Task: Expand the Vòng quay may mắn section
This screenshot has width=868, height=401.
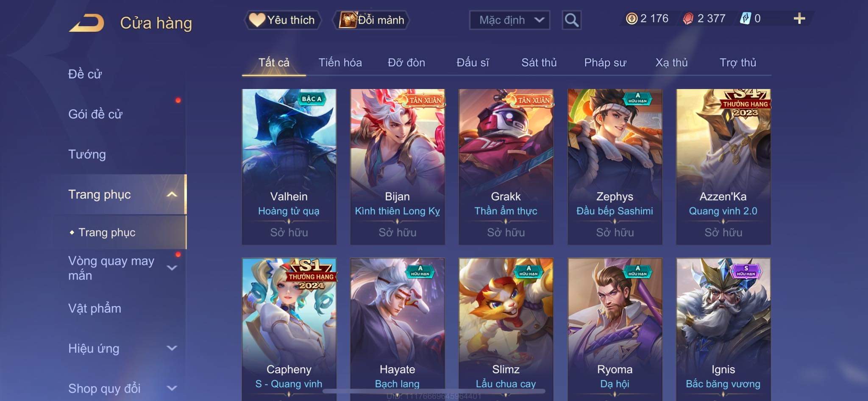Action: [172, 268]
